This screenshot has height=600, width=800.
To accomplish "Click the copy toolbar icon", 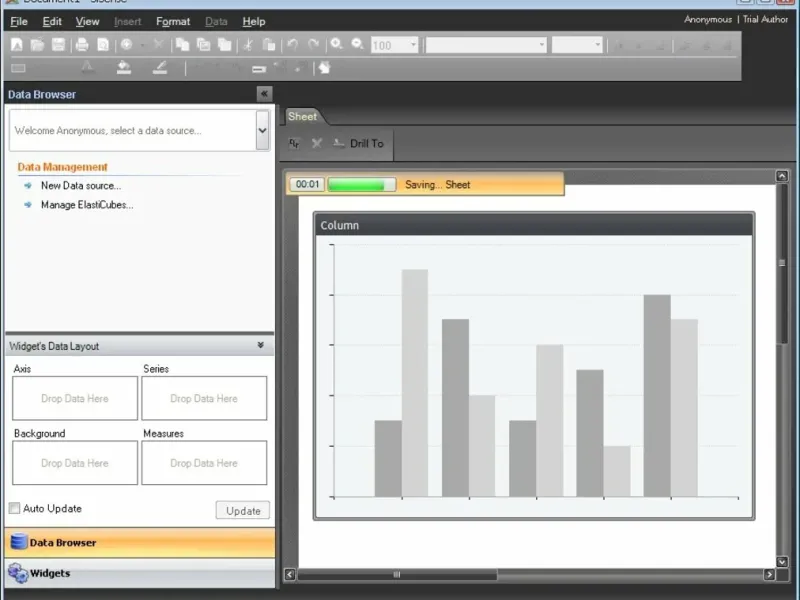I will point(182,45).
